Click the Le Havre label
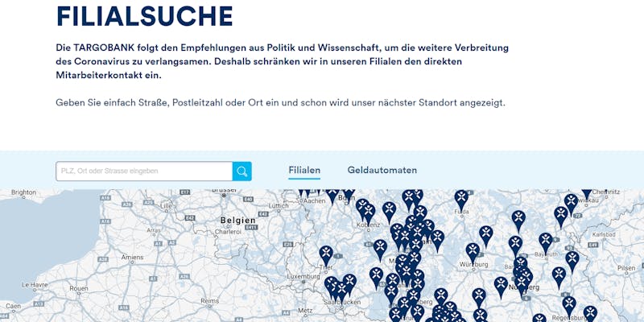The width and height of the screenshot is (644, 322). (x=35, y=284)
